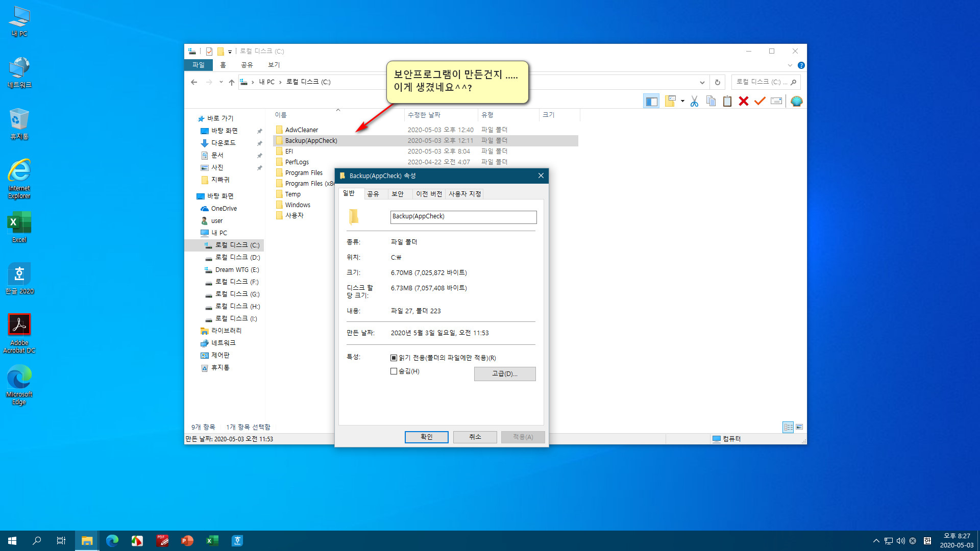Switch to large icons view in status bar
The image size is (980, 551).
point(799,427)
